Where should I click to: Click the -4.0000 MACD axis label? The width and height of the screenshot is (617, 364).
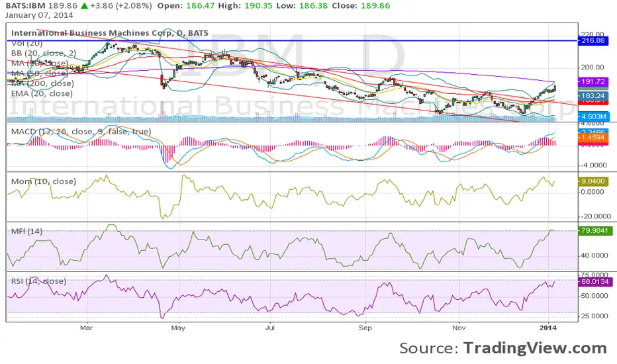click(x=594, y=165)
